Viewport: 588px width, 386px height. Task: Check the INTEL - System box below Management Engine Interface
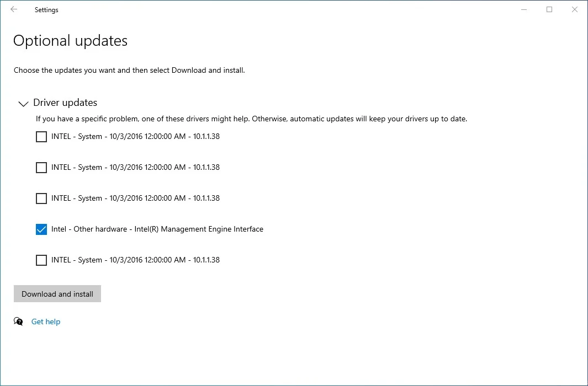(x=41, y=260)
